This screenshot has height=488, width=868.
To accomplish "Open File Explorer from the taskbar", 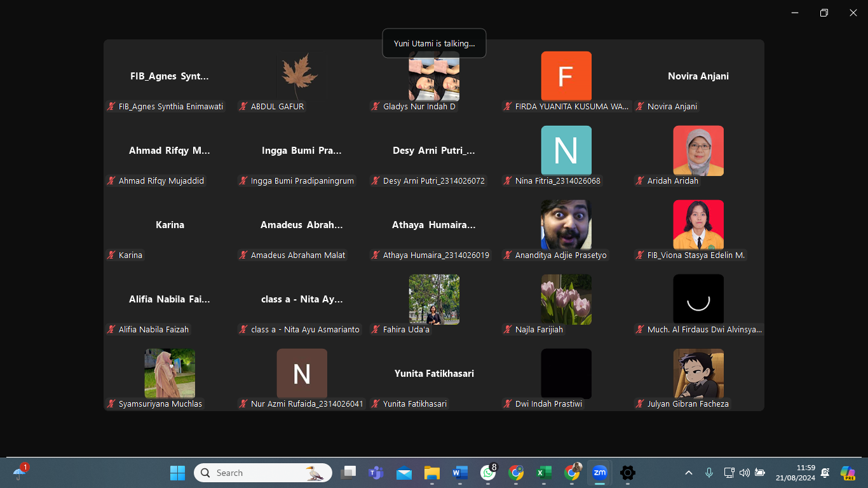I will tap(432, 473).
